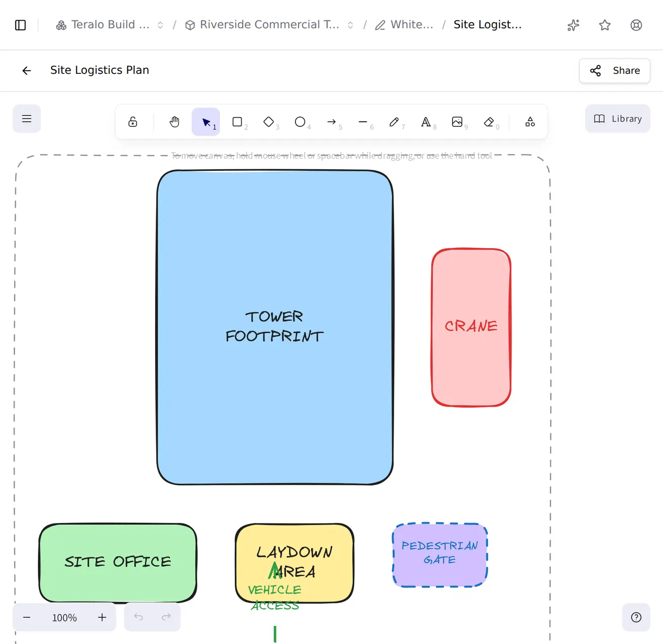Select the Arrow tool

click(331, 122)
